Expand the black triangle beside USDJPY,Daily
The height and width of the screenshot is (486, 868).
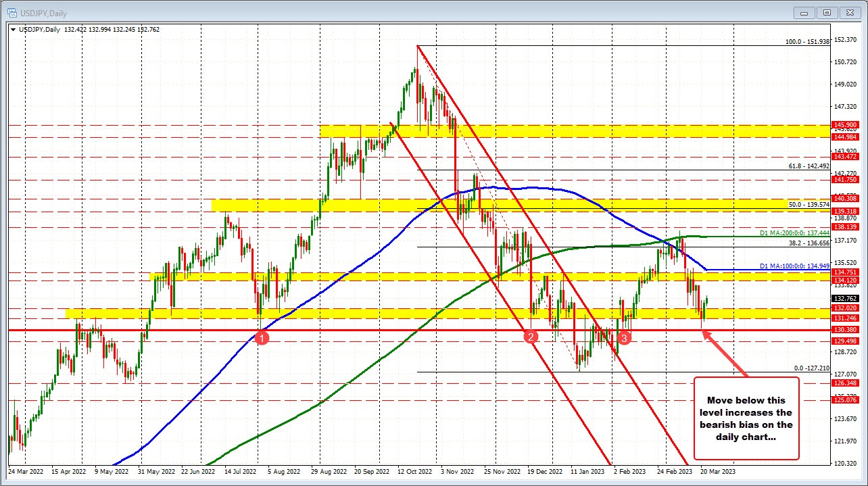tap(14, 29)
